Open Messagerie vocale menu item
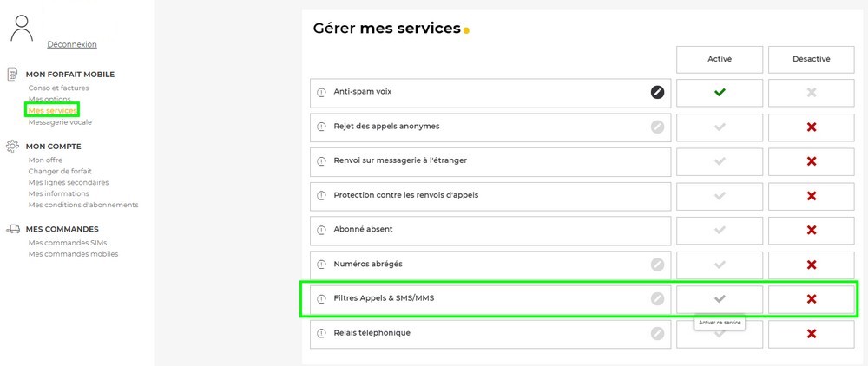The height and width of the screenshot is (366, 868). coord(60,122)
